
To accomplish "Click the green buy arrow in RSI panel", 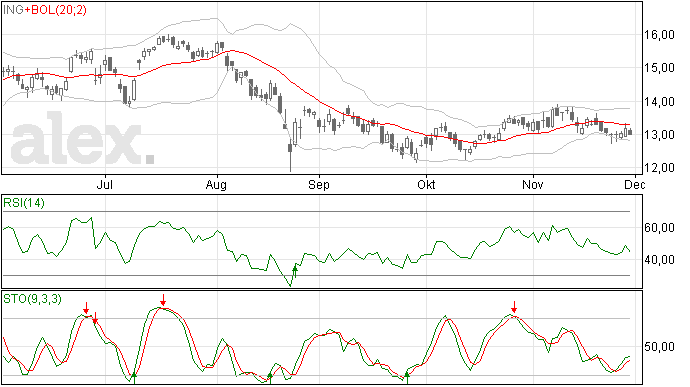I will [295, 271].
